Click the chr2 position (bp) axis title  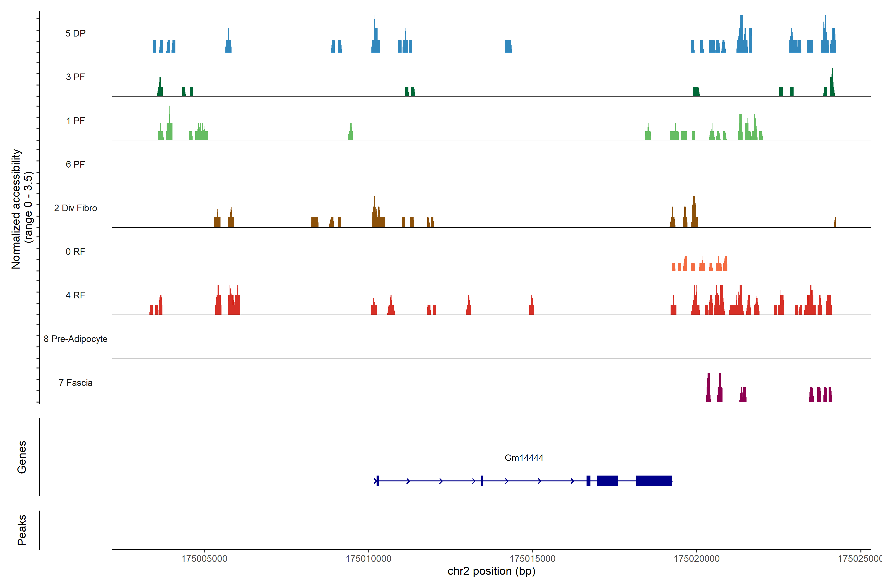[491, 571]
